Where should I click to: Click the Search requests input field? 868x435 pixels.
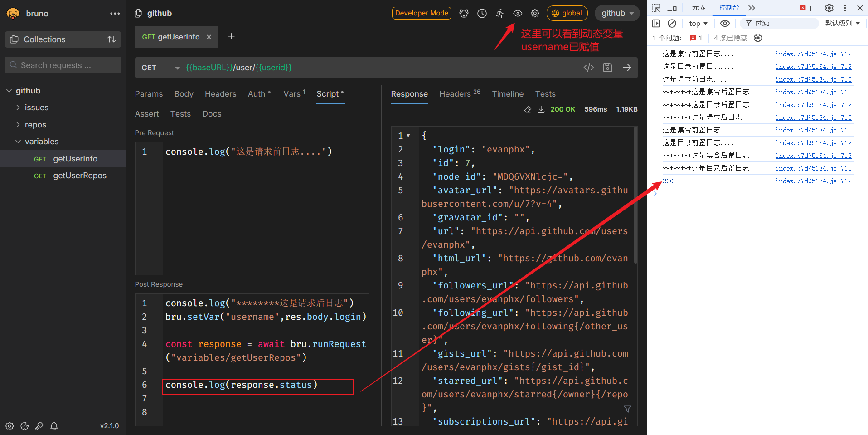coord(63,65)
